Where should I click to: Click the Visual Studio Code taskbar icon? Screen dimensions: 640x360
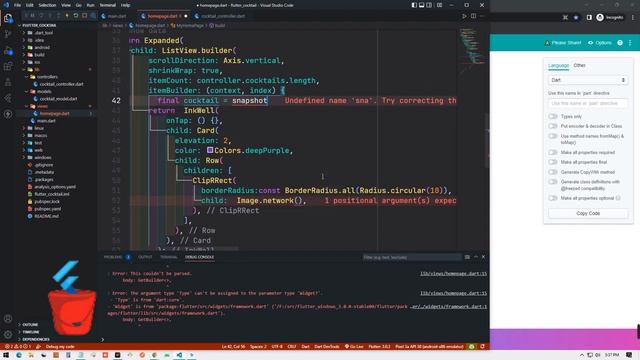(x=179, y=355)
